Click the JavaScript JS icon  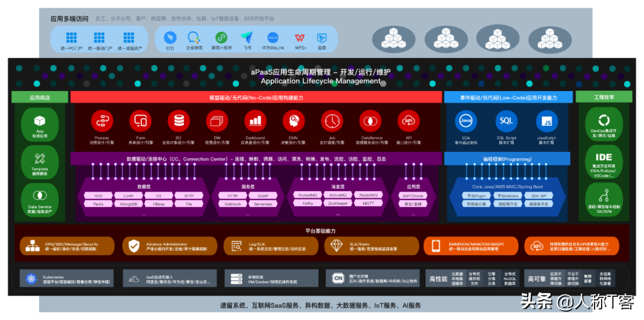547,122
